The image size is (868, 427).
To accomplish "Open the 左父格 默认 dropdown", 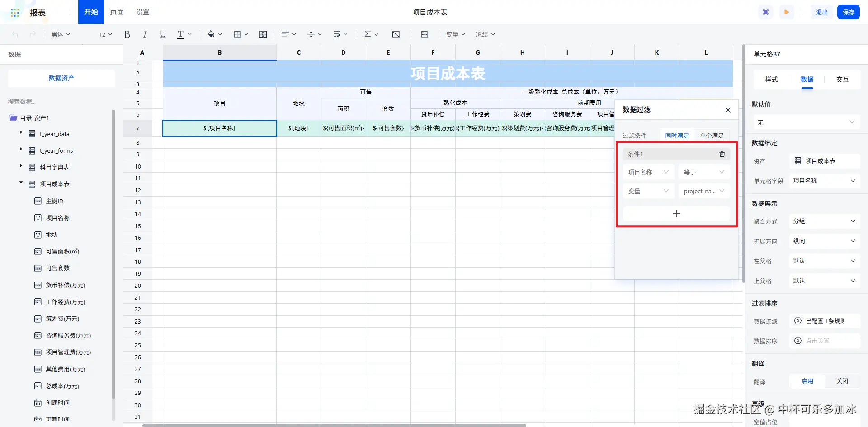I will coord(825,261).
